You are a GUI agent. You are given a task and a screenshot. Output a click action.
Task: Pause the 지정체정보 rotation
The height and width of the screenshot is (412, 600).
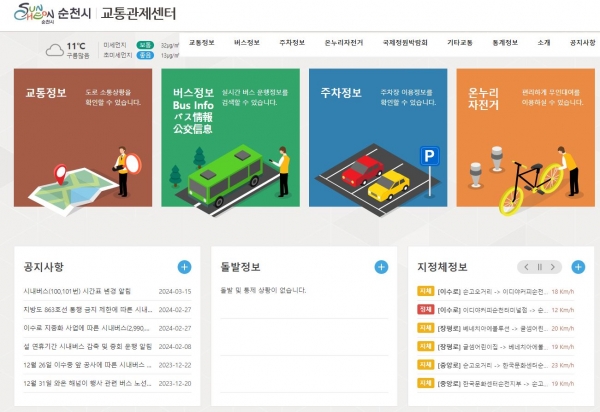pyautogui.click(x=540, y=267)
